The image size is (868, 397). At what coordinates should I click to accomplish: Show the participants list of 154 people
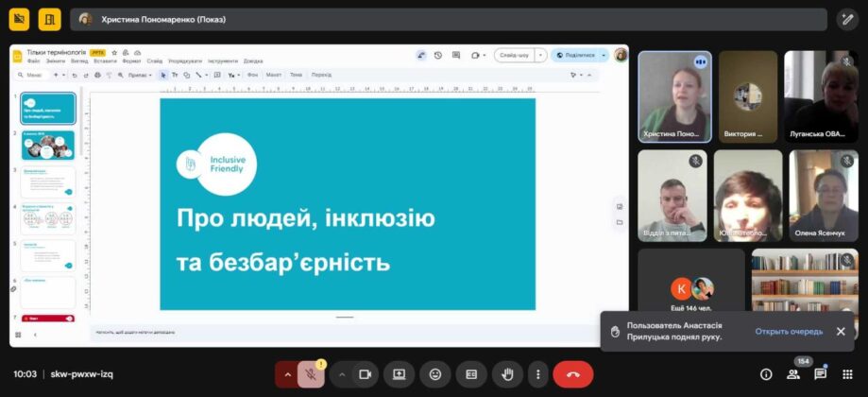792,373
